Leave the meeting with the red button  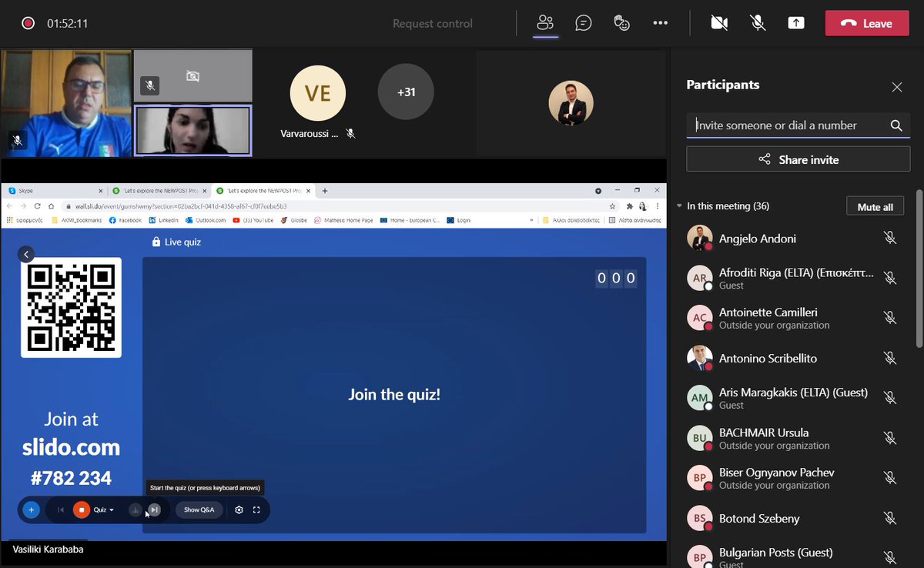pos(867,23)
